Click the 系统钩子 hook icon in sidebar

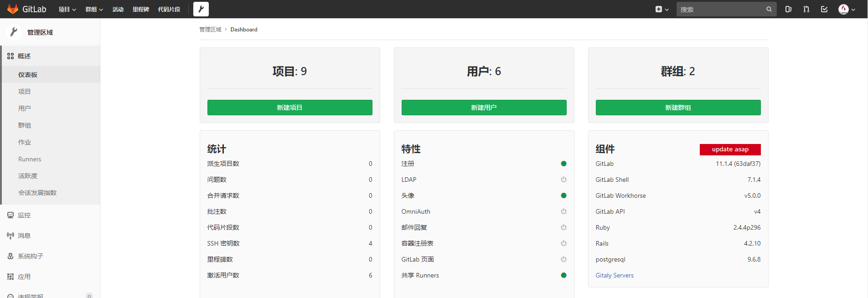click(10, 256)
